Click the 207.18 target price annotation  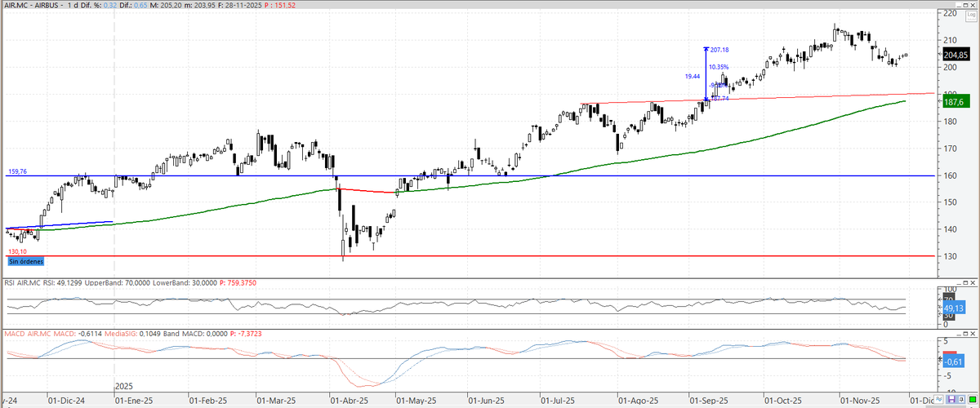[x=719, y=51]
